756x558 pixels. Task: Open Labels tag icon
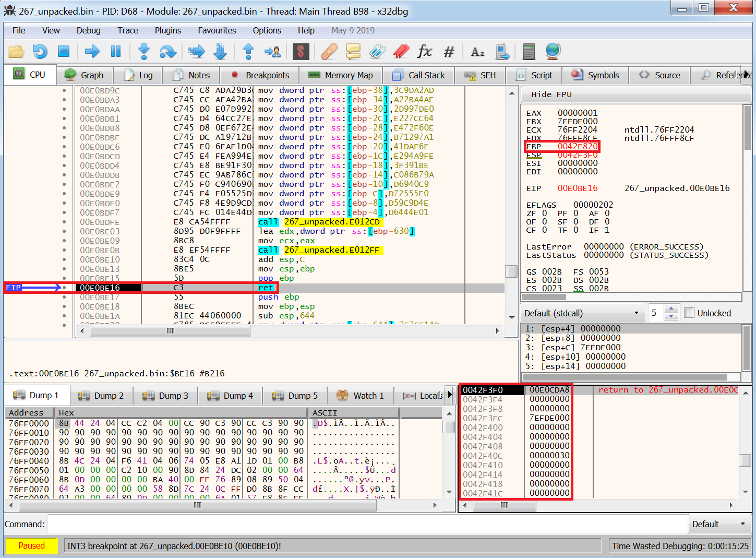[x=377, y=51]
